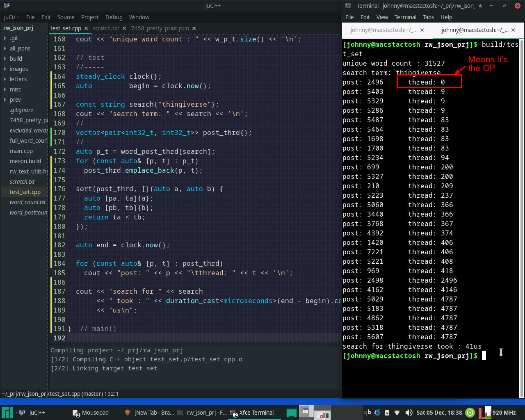Expand the .git folder in project tree
Image resolution: width=525 pixels, height=420 pixels.
[x=5, y=38]
